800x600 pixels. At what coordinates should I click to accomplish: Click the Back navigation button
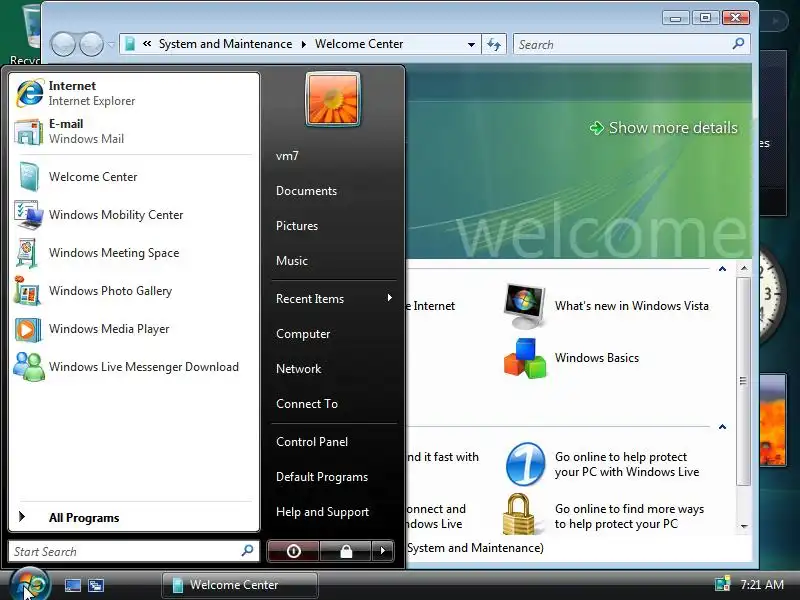[x=64, y=44]
